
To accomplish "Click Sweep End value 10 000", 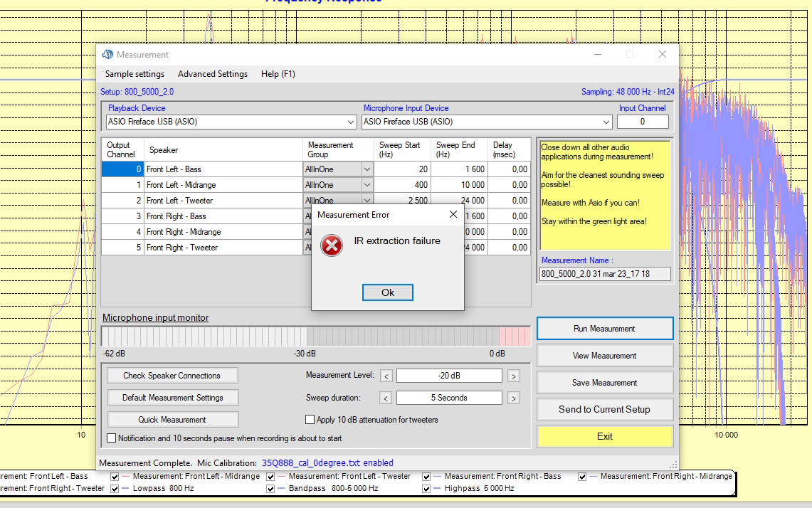I will (459, 185).
